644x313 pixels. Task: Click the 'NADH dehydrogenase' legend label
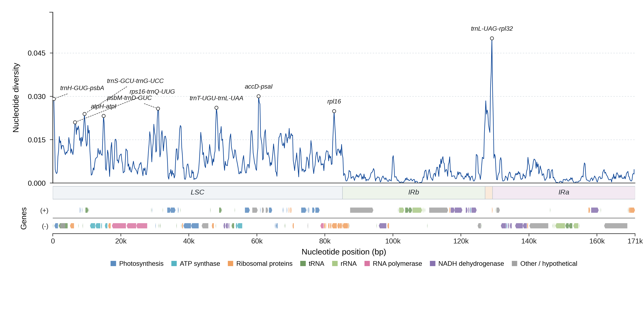[x=471, y=264]
